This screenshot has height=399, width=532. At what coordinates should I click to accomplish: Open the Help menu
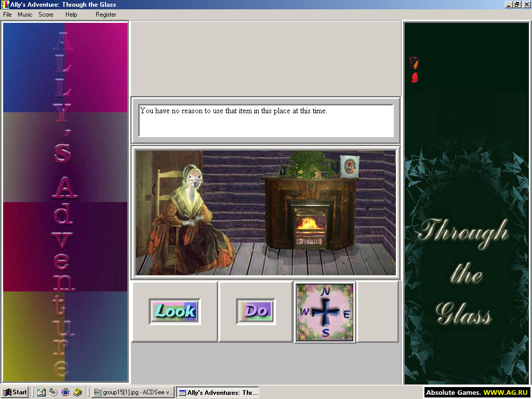coord(71,15)
